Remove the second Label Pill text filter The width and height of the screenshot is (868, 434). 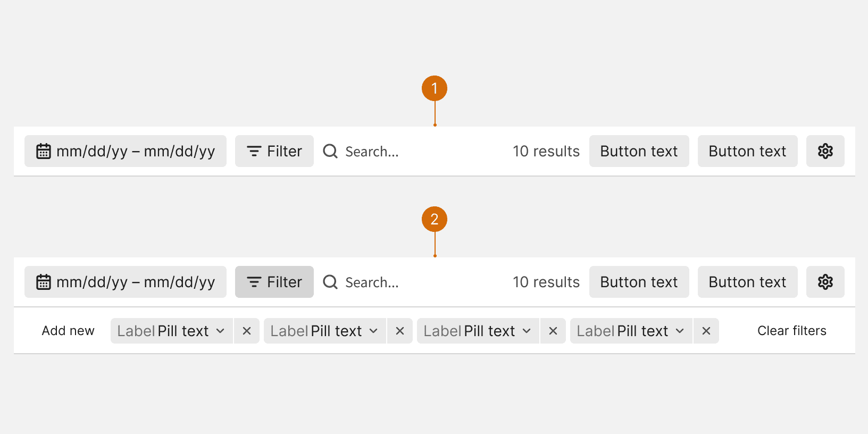click(x=400, y=331)
